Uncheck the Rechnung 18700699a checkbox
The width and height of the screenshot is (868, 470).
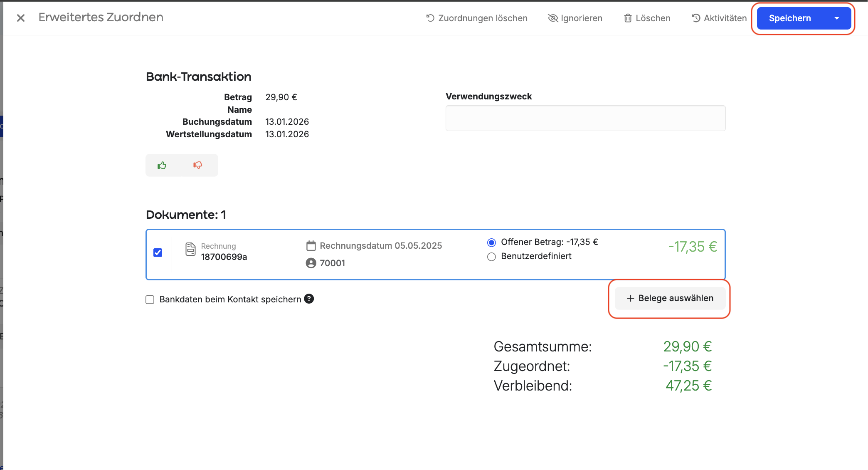[x=158, y=252]
